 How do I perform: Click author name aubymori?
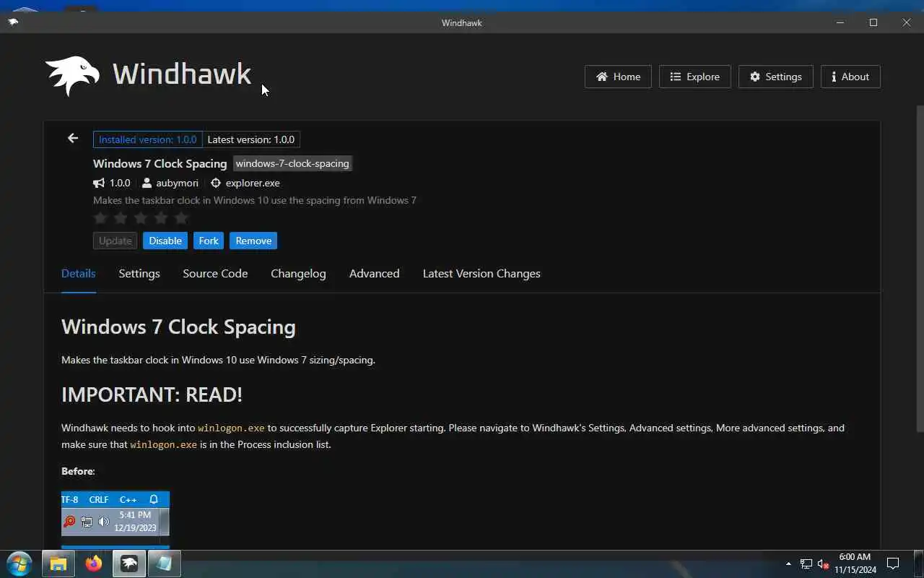(177, 183)
